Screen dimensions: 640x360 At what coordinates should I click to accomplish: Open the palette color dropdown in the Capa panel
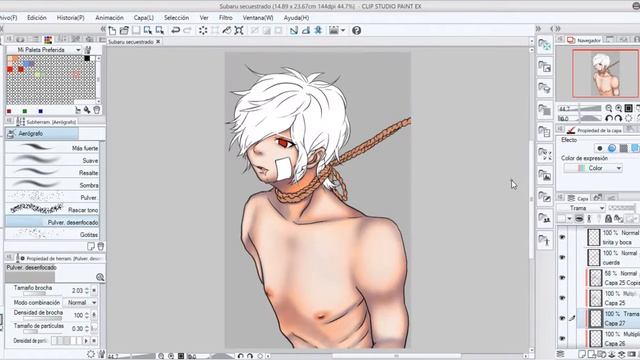click(569, 219)
